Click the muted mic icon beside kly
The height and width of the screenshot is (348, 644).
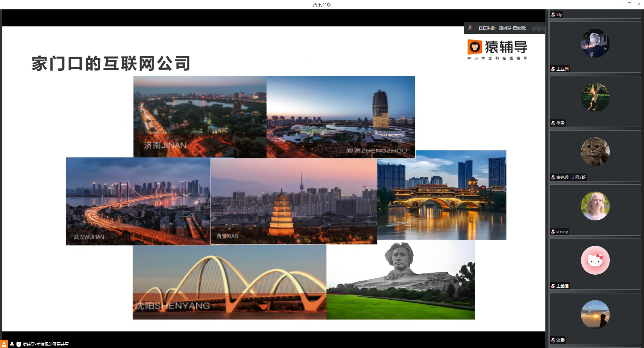(553, 15)
